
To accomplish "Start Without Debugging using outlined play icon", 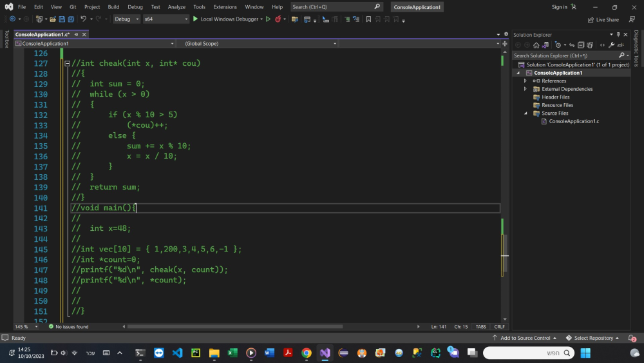I will [x=268, y=19].
